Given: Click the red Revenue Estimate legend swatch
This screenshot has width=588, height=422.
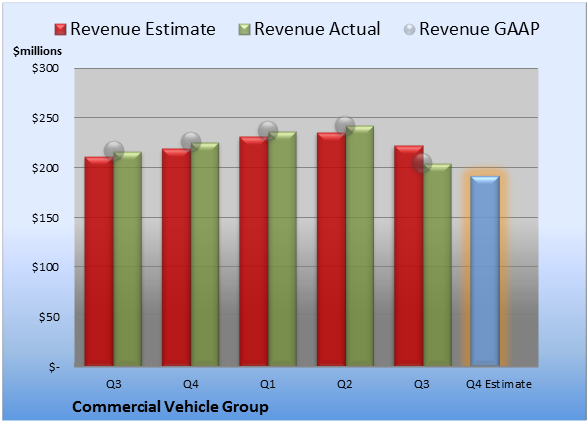Looking at the screenshot, I should click(x=60, y=30).
